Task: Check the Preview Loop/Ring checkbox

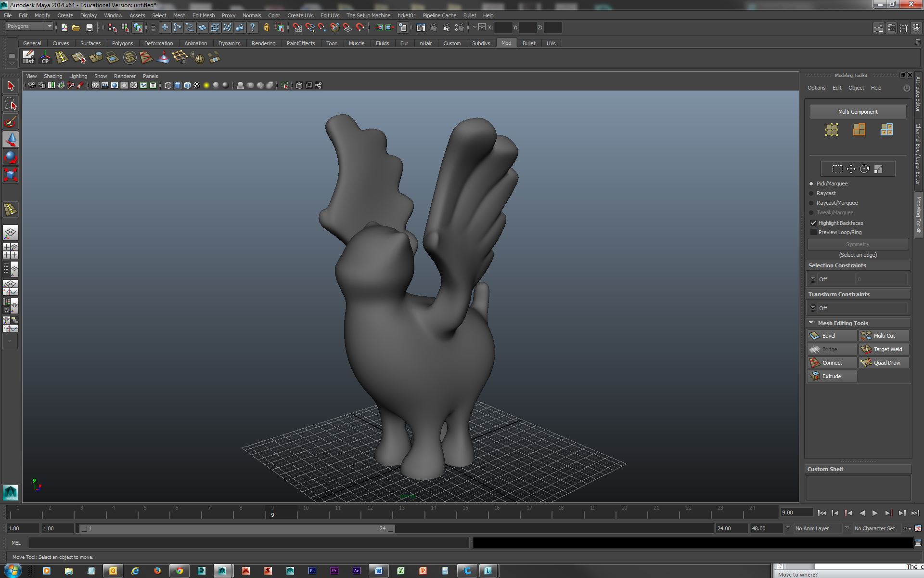Action: pyautogui.click(x=814, y=232)
